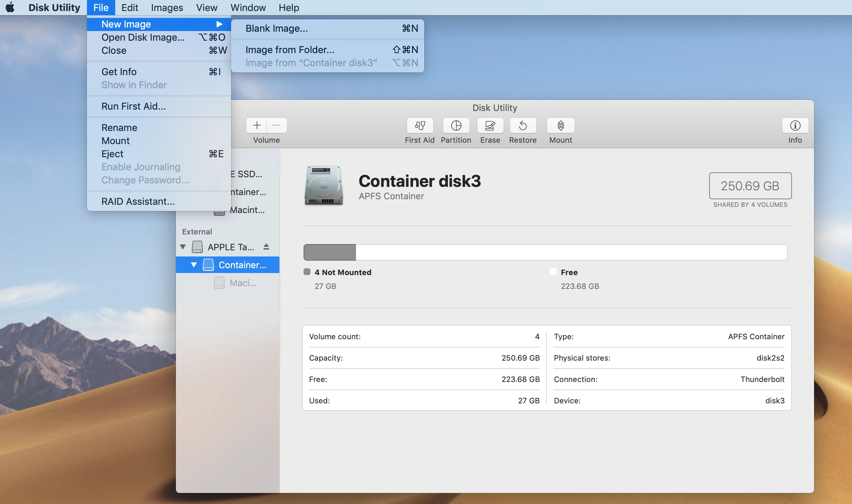Add volume with the plus button

(257, 125)
